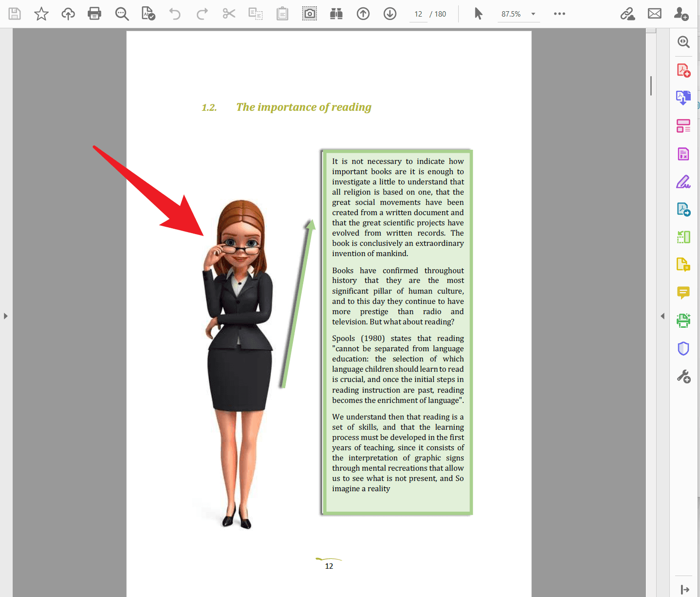Go to the previous page
Viewport: 700px width, 597px height.
pyautogui.click(x=363, y=14)
